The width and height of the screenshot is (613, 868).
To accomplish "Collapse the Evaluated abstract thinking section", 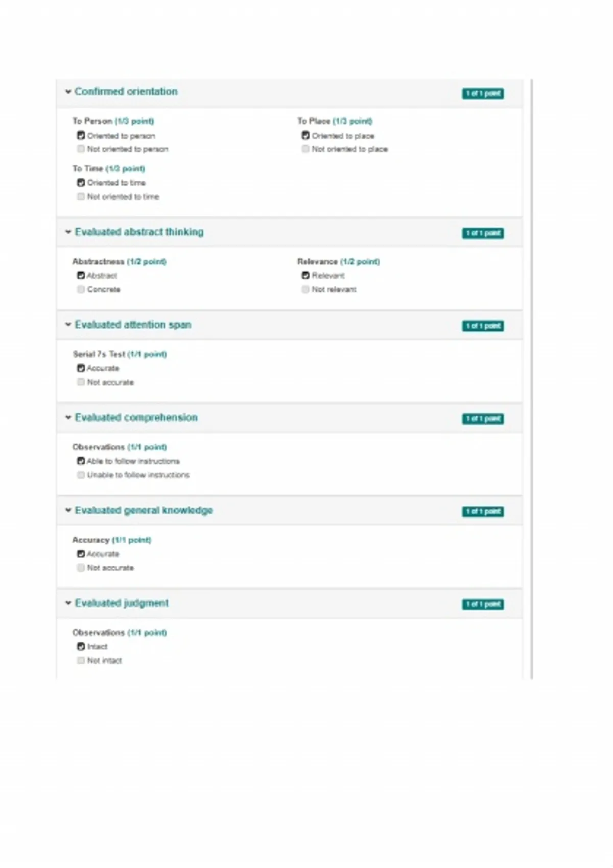I will click(68, 232).
